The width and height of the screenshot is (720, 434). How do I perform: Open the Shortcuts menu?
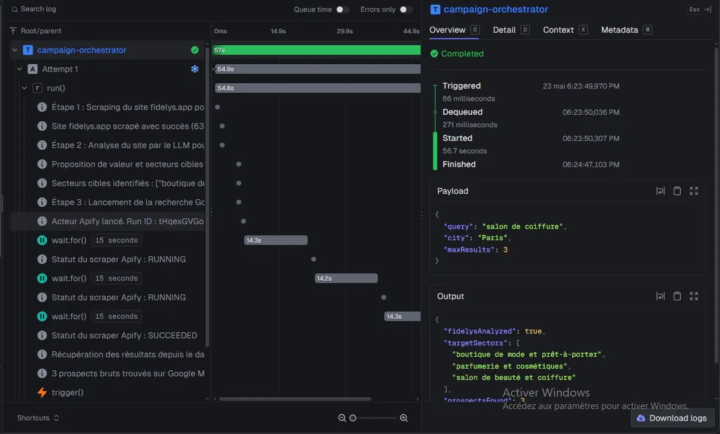(x=38, y=418)
